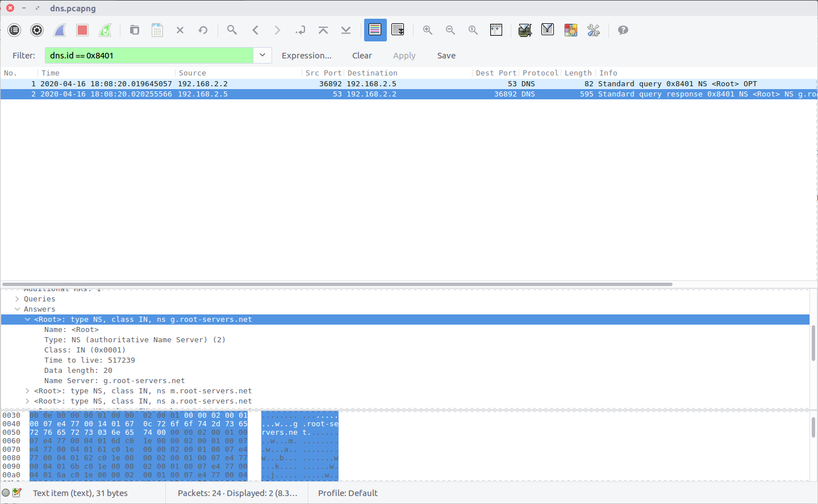Sort packets by Time column header

click(x=50, y=73)
